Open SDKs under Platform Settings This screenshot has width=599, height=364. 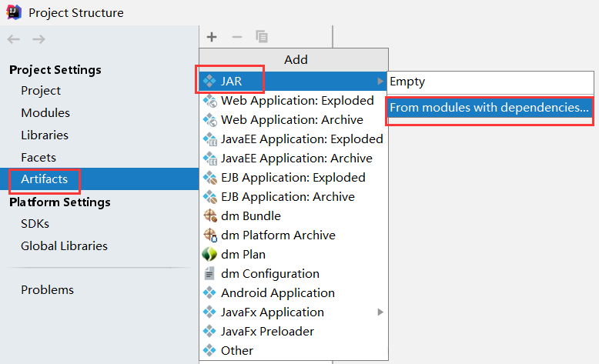[35, 224]
